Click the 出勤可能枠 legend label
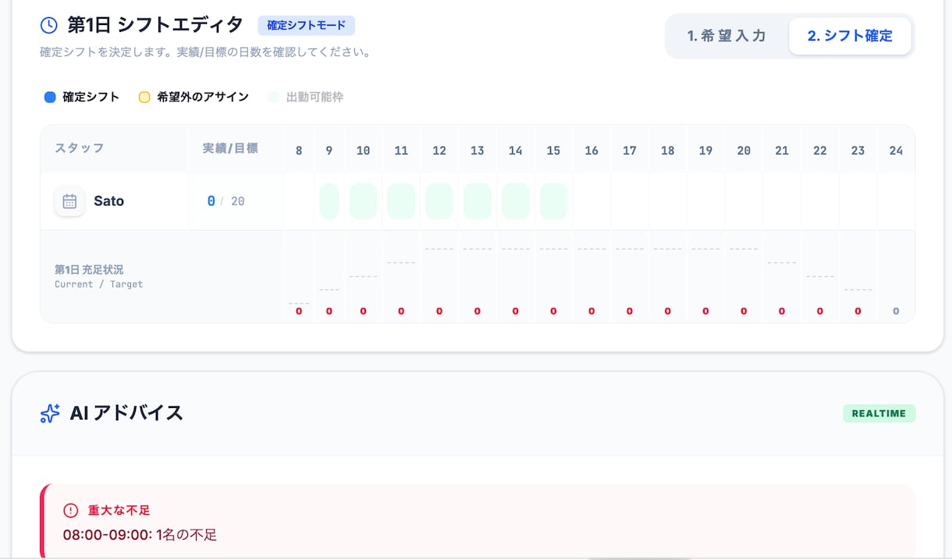Screen dimensions: 952x560 tap(314, 97)
